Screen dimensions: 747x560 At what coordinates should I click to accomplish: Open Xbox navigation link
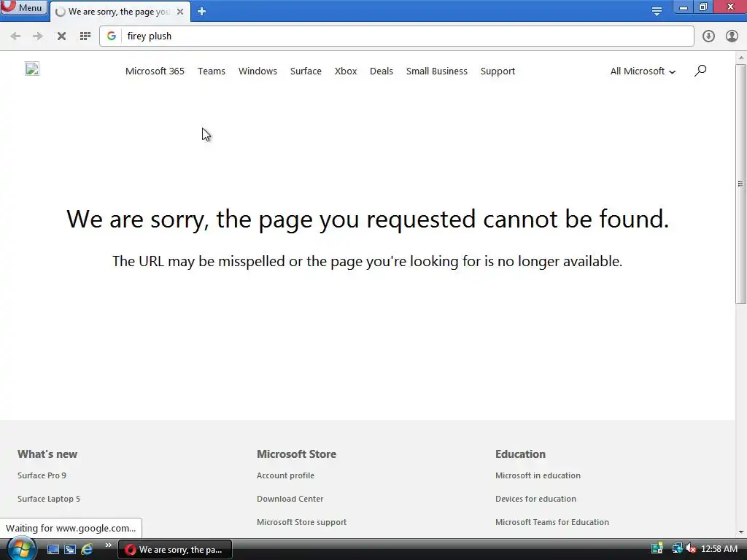point(346,71)
